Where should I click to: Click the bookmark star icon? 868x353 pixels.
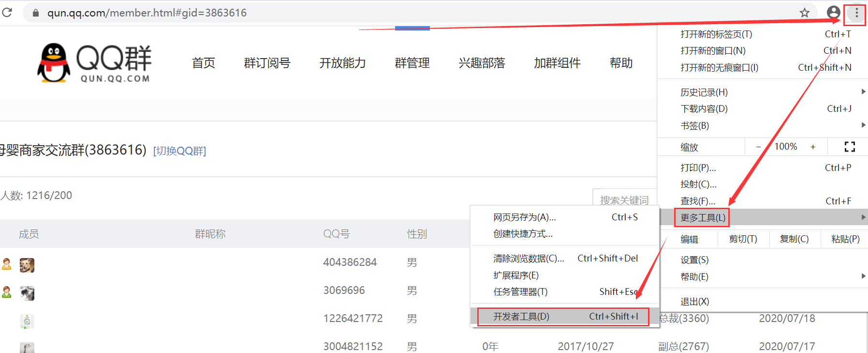coord(804,13)
